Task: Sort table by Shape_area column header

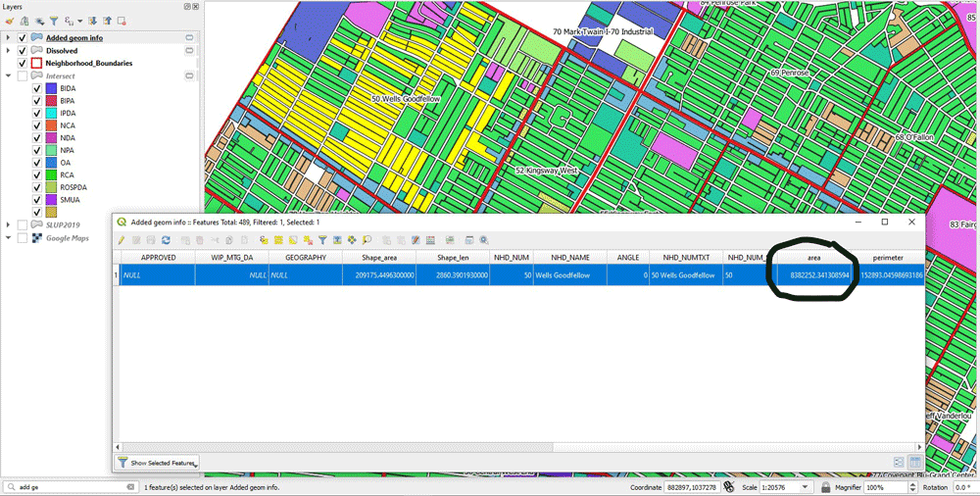Action: pyautogui.click(x=379, y=257)
